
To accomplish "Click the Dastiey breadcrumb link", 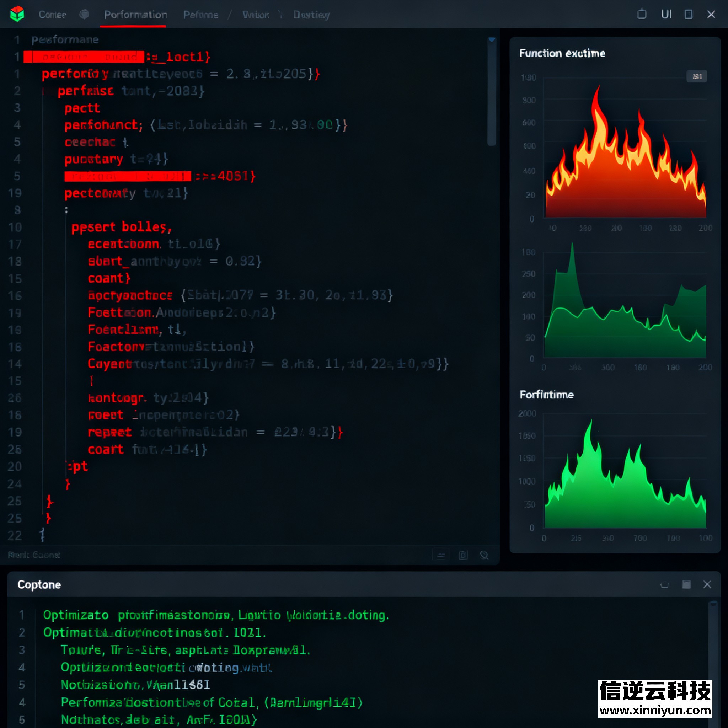I will (x=311, y=15).
